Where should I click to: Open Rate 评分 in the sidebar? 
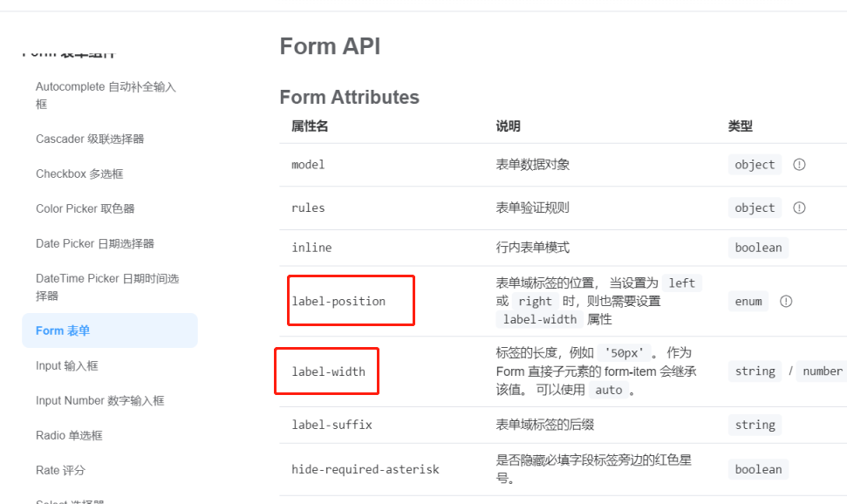(x=60, y=470)
